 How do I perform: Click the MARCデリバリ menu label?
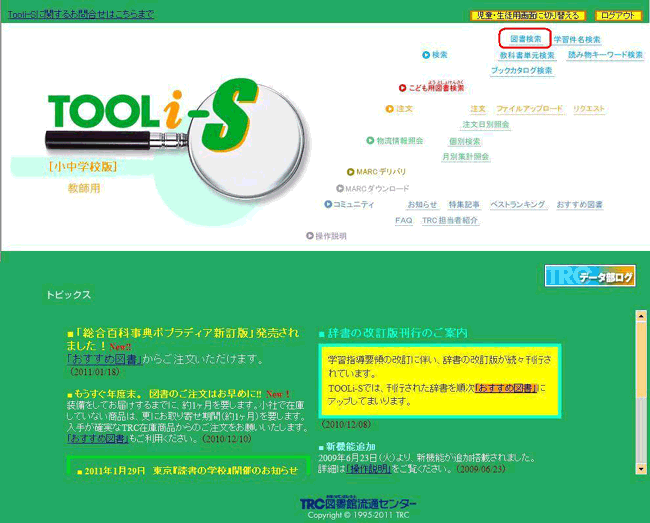click(x=381, y=172)
